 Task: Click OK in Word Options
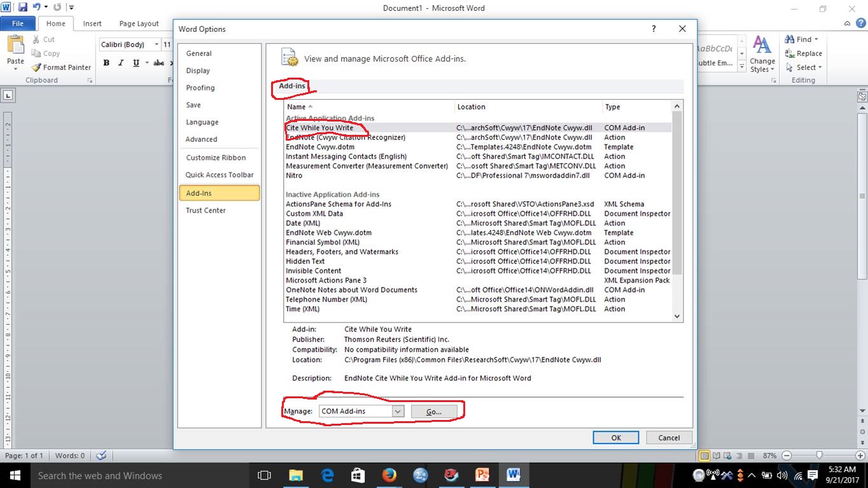616,438
